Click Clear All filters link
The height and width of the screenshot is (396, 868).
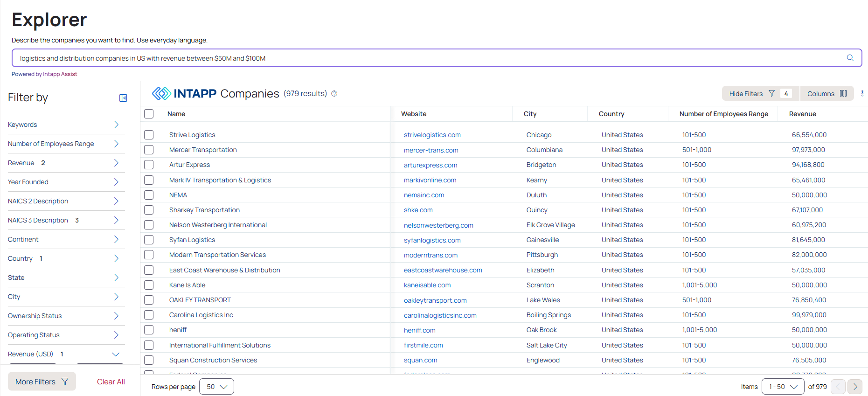(111, 382)
